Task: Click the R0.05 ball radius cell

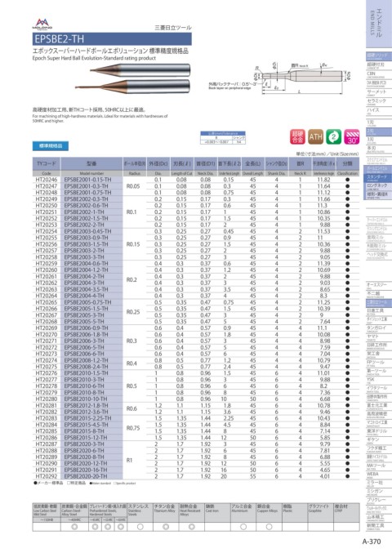Action: click(133, 186)
